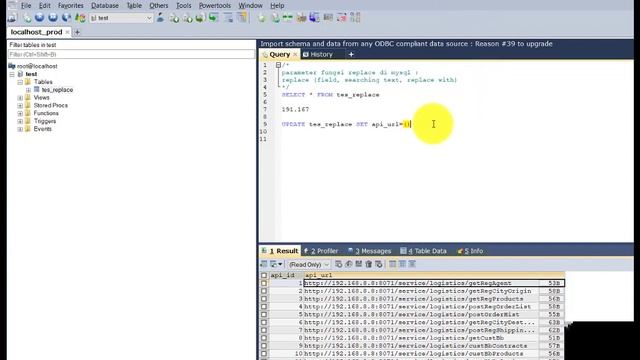The height and width of the screenshot is (360, 640).
Task: Click the backup database icon before green restore icon
Action: (200, 18)
